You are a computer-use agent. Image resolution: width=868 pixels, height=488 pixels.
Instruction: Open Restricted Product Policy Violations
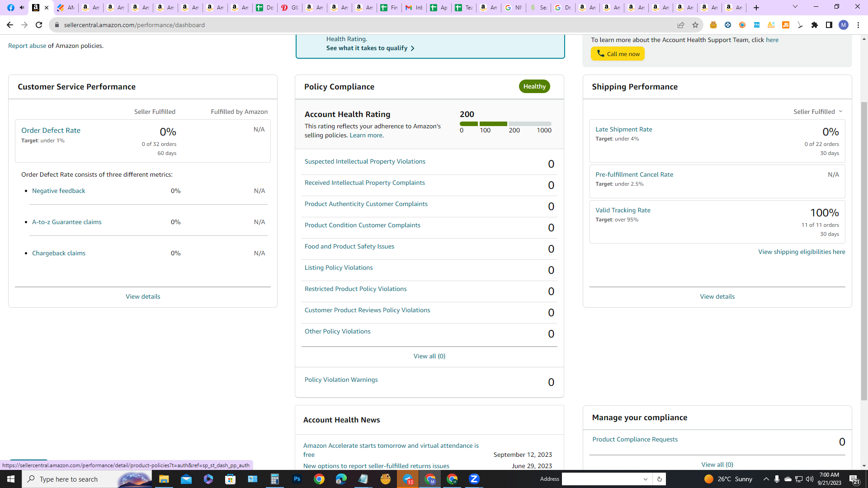[x=356, y=289]
